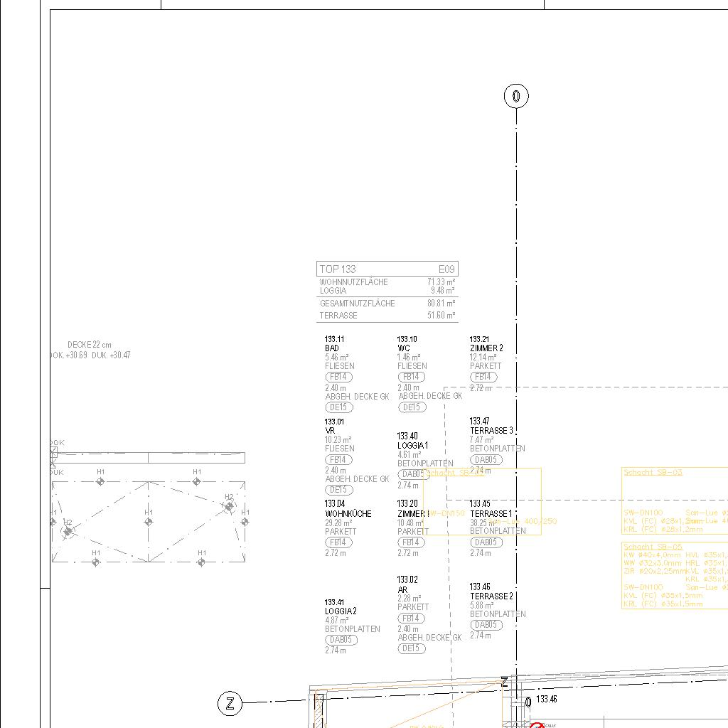Select the LOGGIA 1 room name
Image resolution: width=728 pixels, height=728 pixels.
coord(413,446)
